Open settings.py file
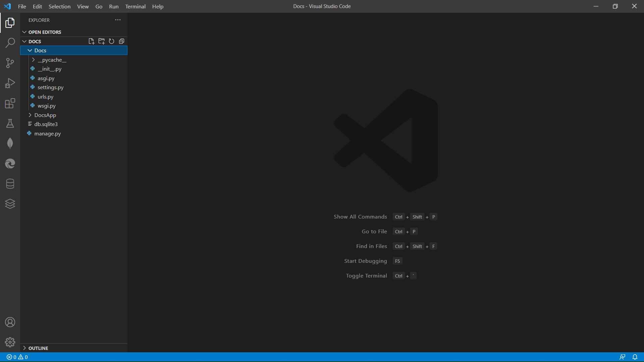The width and height of the screenshot is (644, 362). (x=50, y=87)
